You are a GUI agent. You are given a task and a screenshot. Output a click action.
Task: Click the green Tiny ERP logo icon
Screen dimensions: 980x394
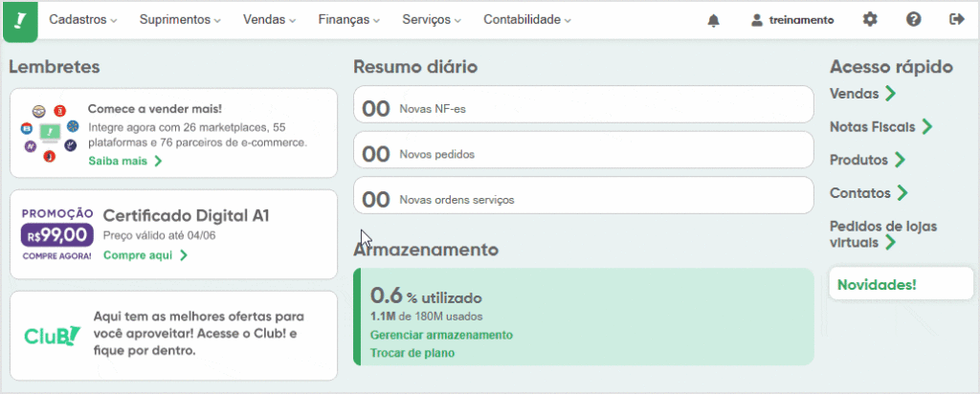pyautogui.click(x=20, y=20)
